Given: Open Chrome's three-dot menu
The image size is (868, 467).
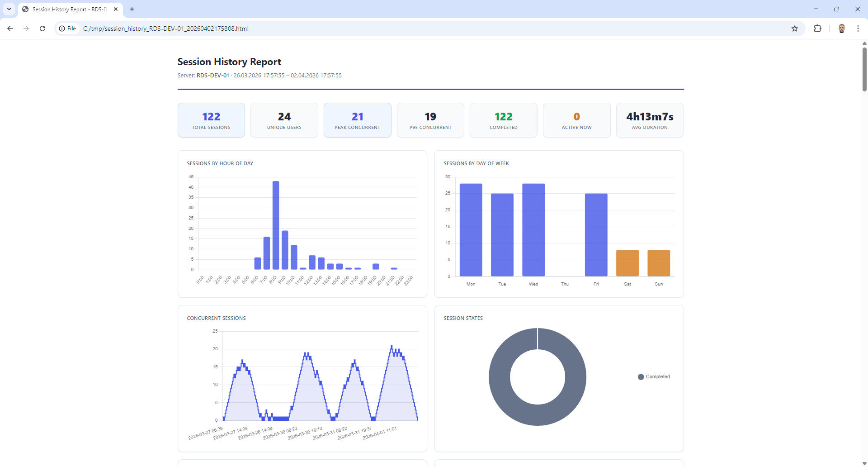Looking at the screenshot, I should [x=858, y=29].
